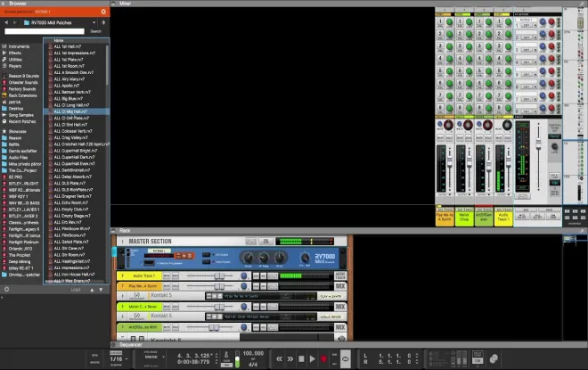Select the patch 'ALL Apollo.rv7'
The image size is (588, 370).
(67, 86)
